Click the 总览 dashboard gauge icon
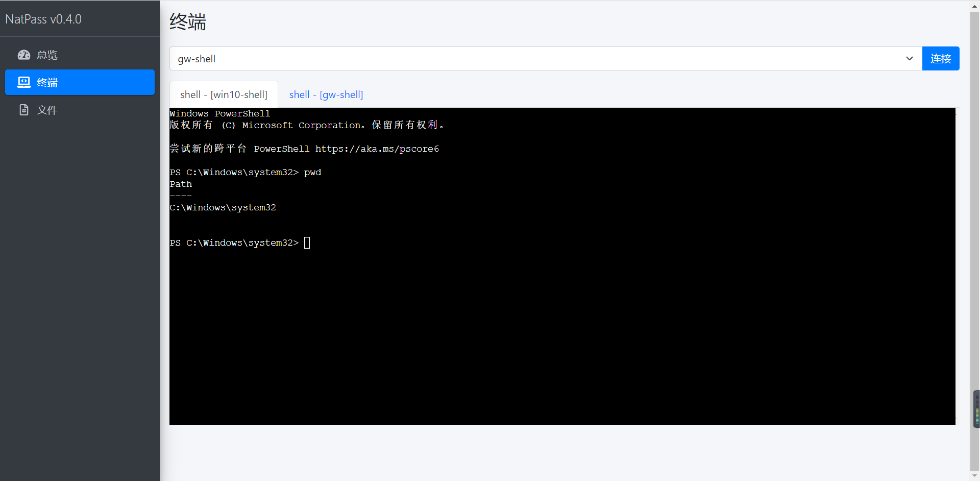This screenshot has width=980, height=481. pos(24,55)
